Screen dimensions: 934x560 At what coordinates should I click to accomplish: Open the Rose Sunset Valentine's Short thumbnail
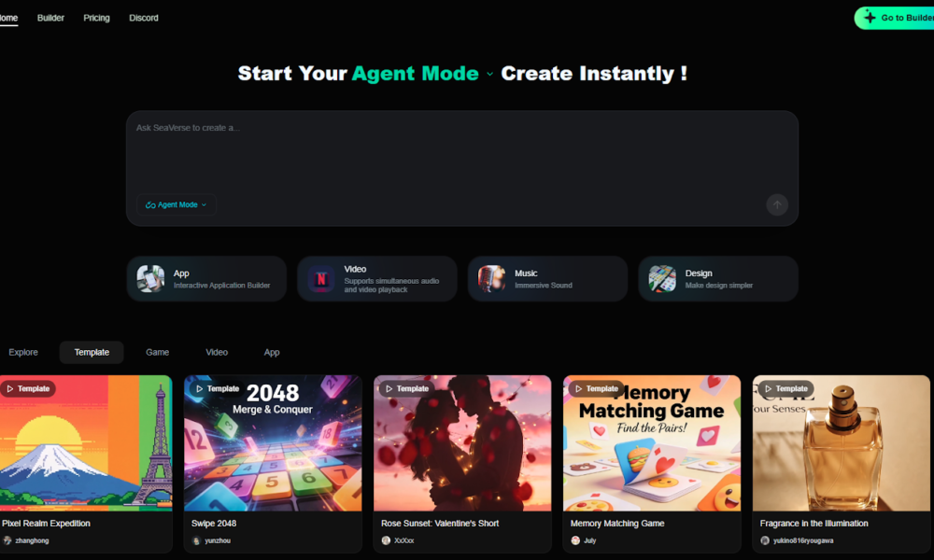462,442
